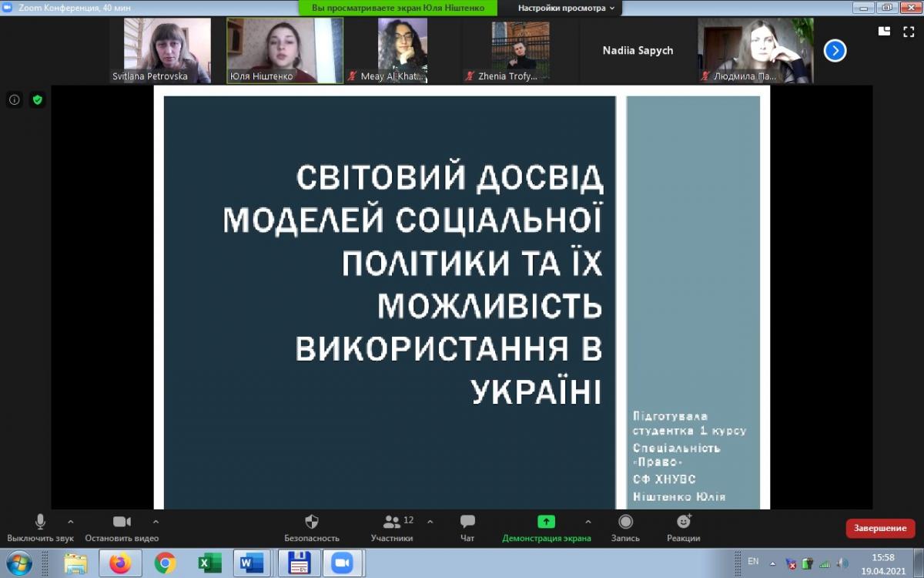Click the red End meeting button
The height and width of the screenshot is (578, 924).
pyautogui.click(x=880, y=528)
